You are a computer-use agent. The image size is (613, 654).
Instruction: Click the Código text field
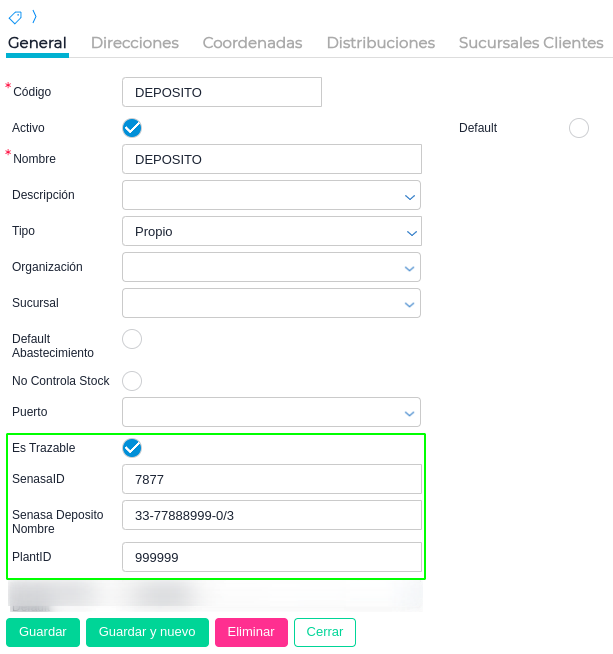(x=222, y=92)
